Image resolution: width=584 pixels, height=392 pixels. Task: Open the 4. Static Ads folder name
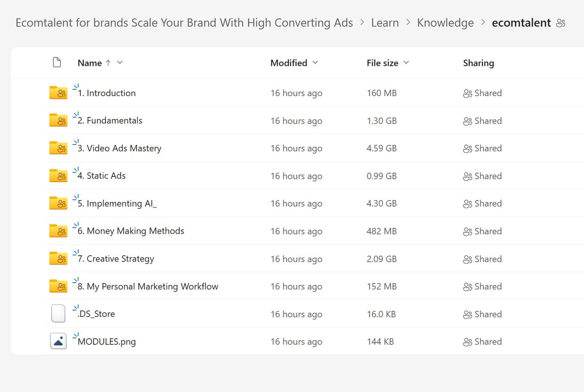(101, 176)
